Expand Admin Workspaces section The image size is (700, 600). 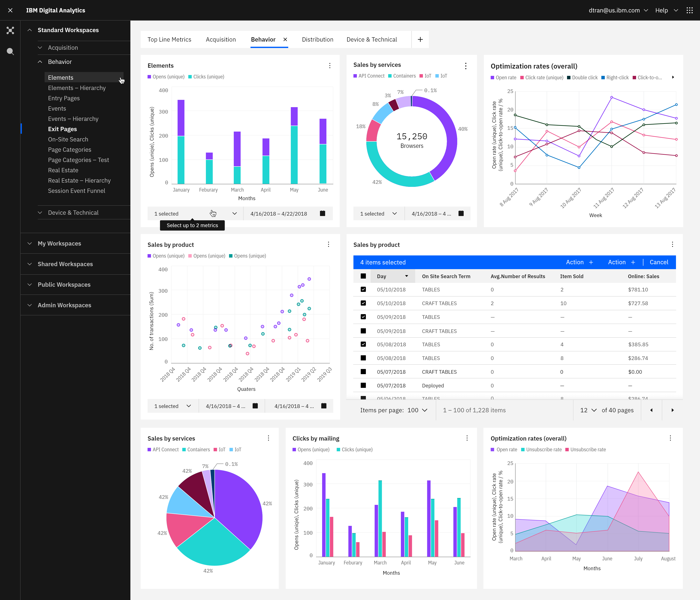[x=30, y=305]
